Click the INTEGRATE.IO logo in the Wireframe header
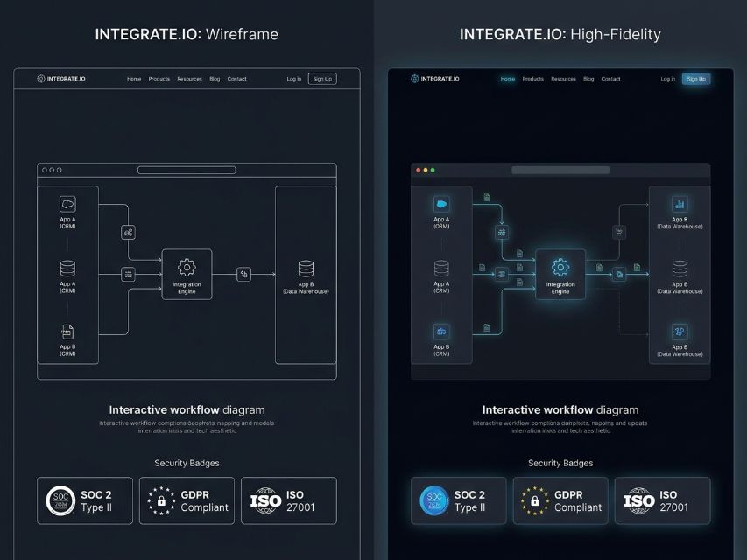 [61, 79]
